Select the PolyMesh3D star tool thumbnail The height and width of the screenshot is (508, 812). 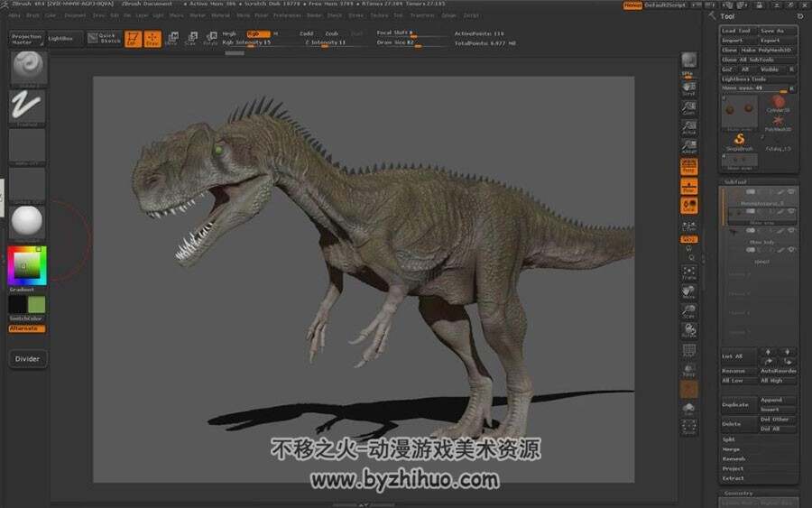pyautogui.click(x=778, y=124)
